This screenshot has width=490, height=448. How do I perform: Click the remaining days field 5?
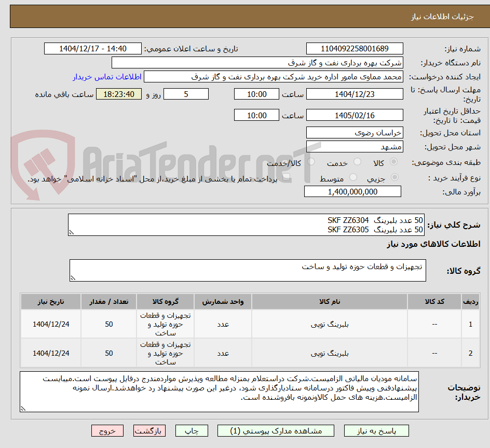pos(186,94)
